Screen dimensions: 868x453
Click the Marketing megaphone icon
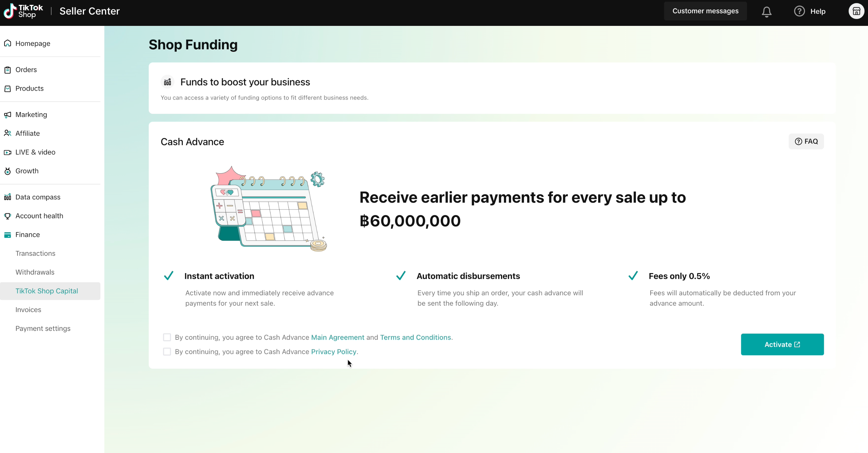[x=7, y=114]
